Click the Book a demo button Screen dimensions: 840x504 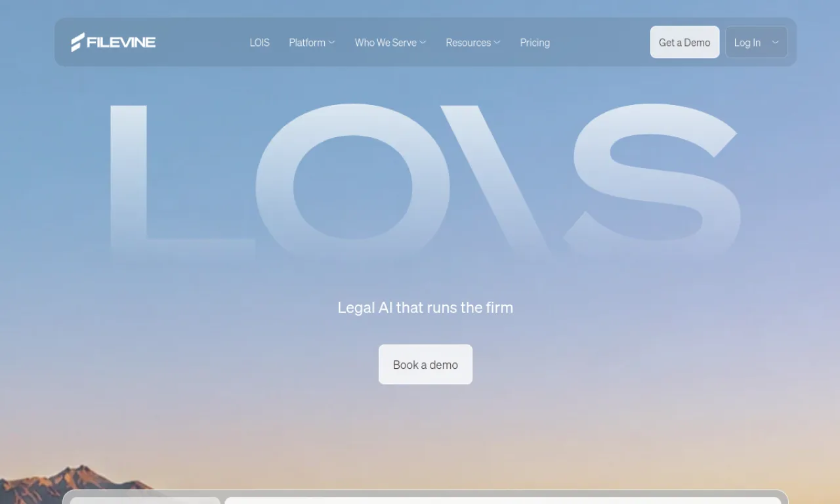click(425, 364)
